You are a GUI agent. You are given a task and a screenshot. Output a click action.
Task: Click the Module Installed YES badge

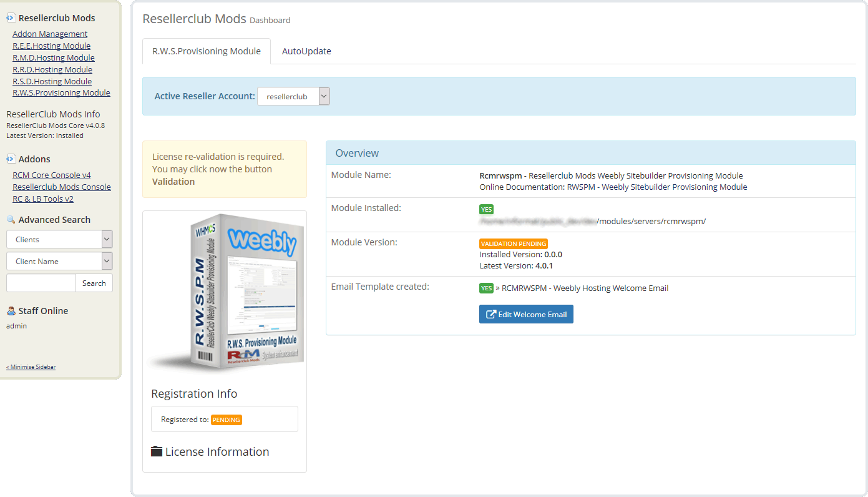(486, 209)
